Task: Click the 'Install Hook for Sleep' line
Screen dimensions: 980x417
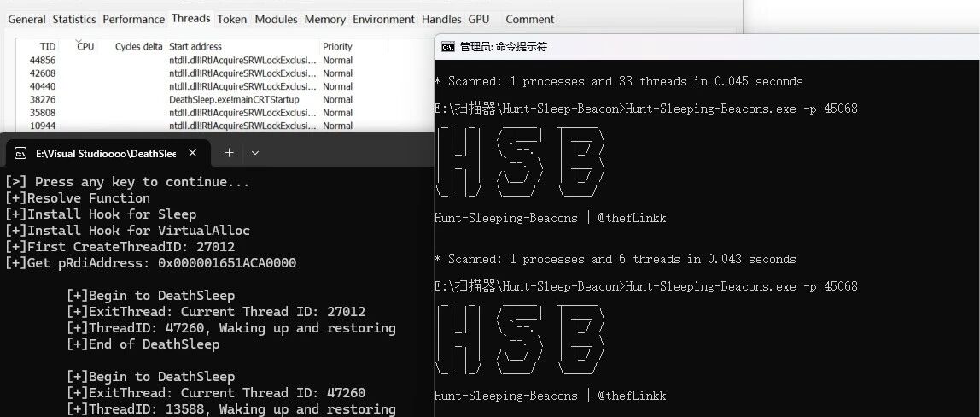Action: coord(101,214)
